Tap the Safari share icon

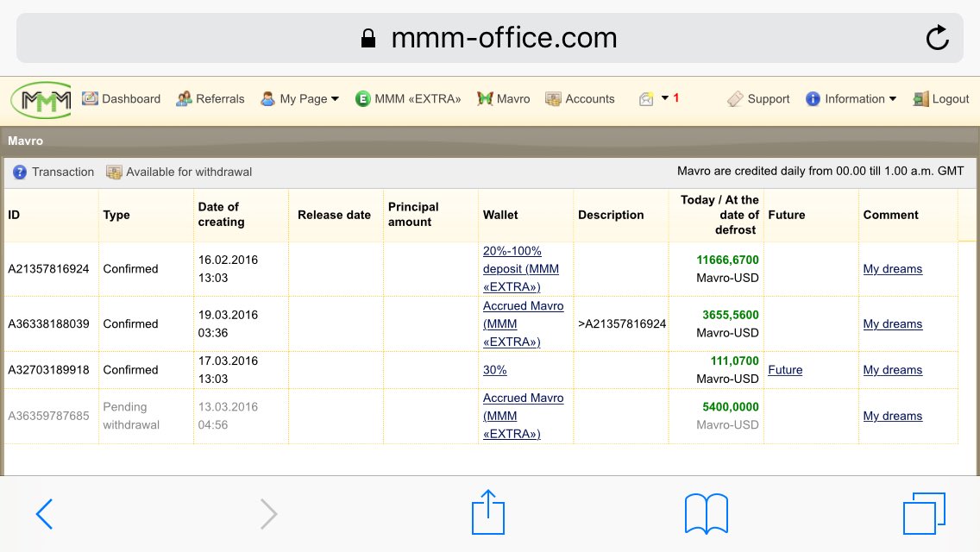(x=488, y=512)
